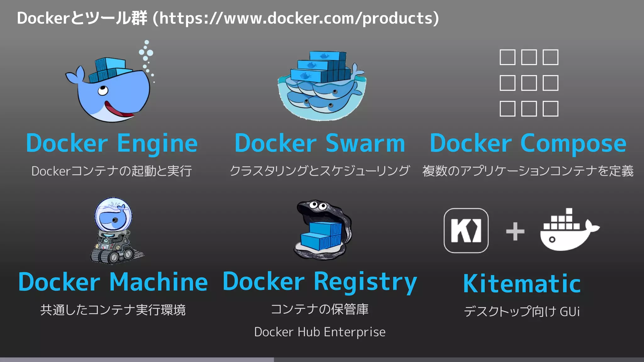Select the Docker Compose heading

pos(528,144)
